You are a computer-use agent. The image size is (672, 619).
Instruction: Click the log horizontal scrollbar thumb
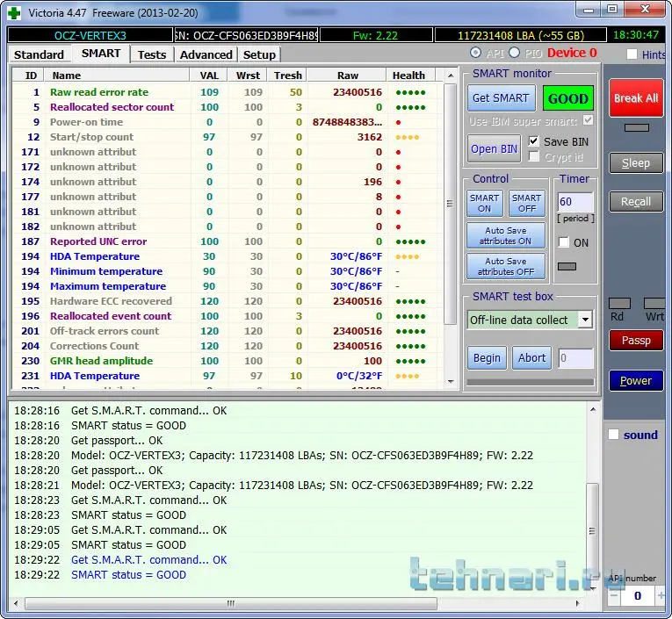coord(231,603)
